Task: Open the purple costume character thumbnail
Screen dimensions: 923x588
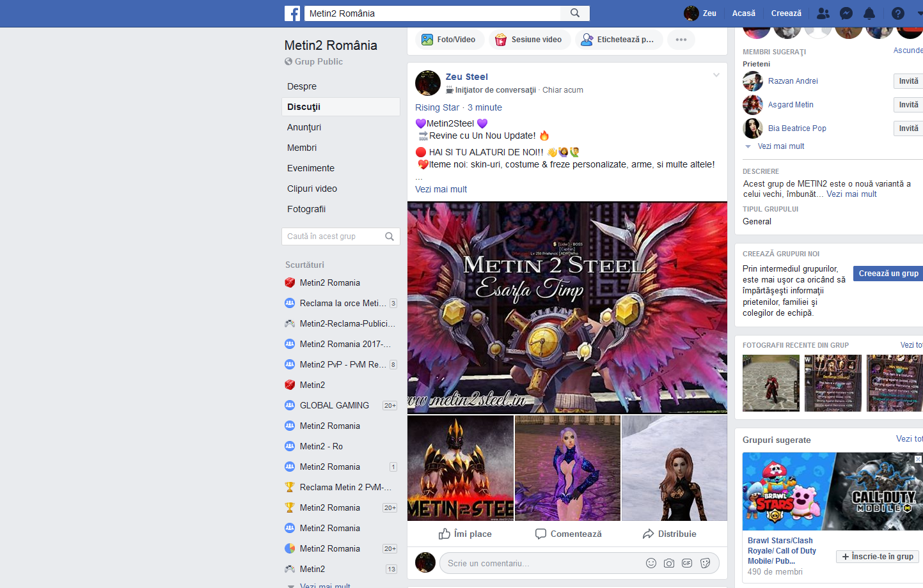Action: pyautogui.click(x=567, y=468)
